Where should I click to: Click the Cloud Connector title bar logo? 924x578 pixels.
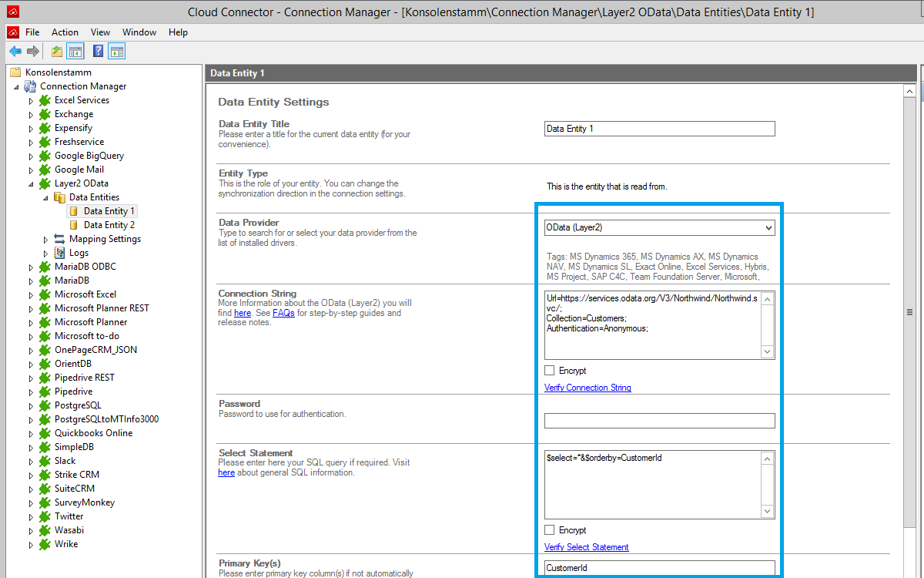[12, 12]
